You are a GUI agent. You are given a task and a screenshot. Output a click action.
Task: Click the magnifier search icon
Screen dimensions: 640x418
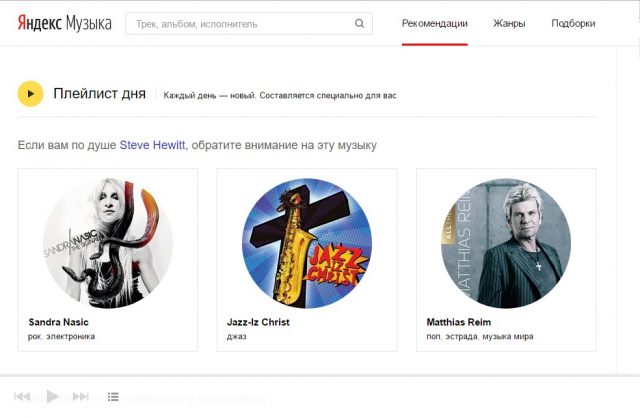(x=359, y=24)
